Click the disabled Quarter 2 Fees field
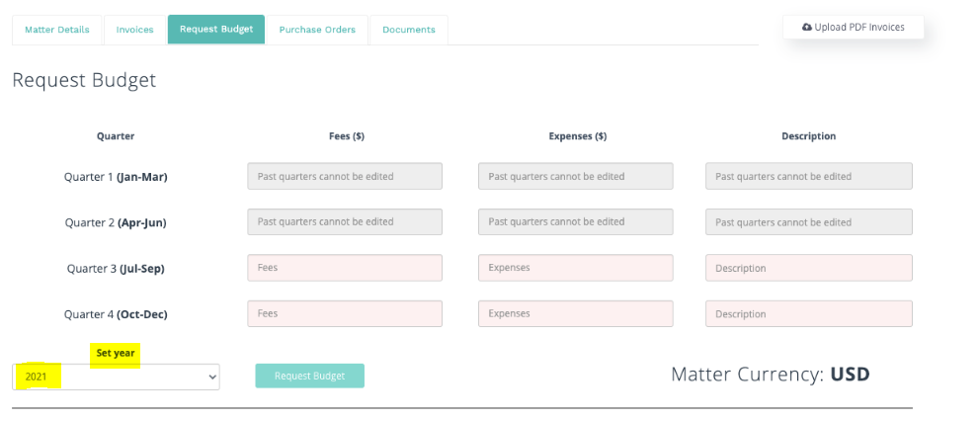Viewport: 980px width, 421px height. pyautogui.click(x=345, y=221)
